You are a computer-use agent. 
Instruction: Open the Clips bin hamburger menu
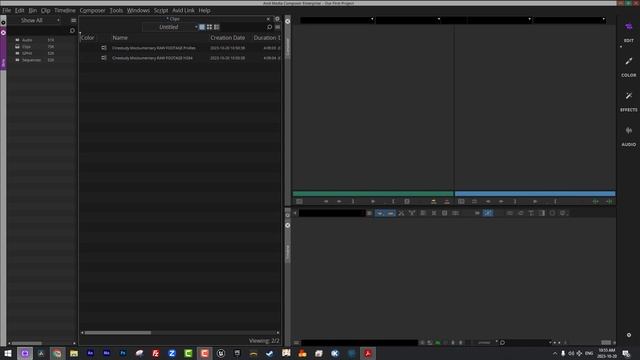click(x=278, y=27)
